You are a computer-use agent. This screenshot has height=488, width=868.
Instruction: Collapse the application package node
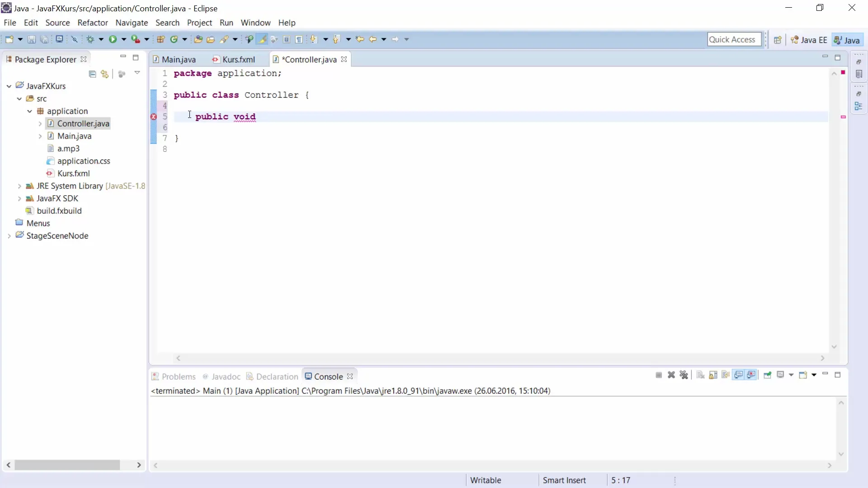pyautogui.click(x=29, y=111)
